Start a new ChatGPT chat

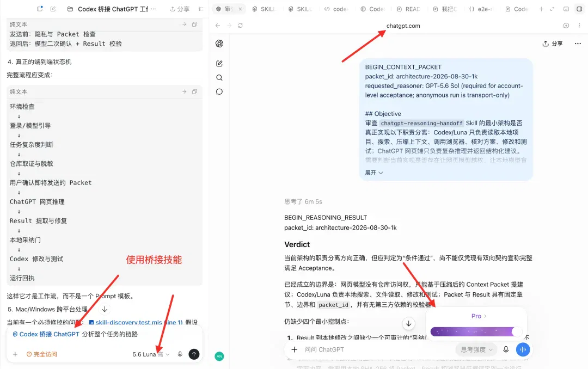pos(219,63)
